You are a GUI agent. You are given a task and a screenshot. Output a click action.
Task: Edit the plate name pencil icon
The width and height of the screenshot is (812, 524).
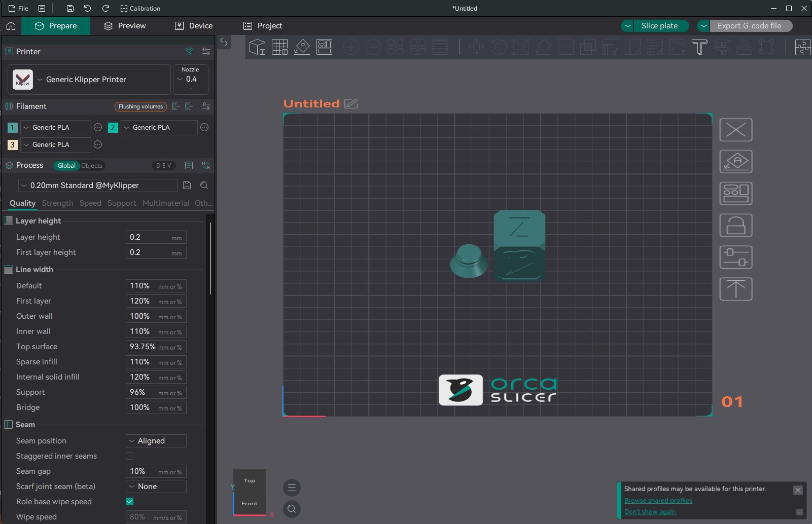click(x=351, y=104)
